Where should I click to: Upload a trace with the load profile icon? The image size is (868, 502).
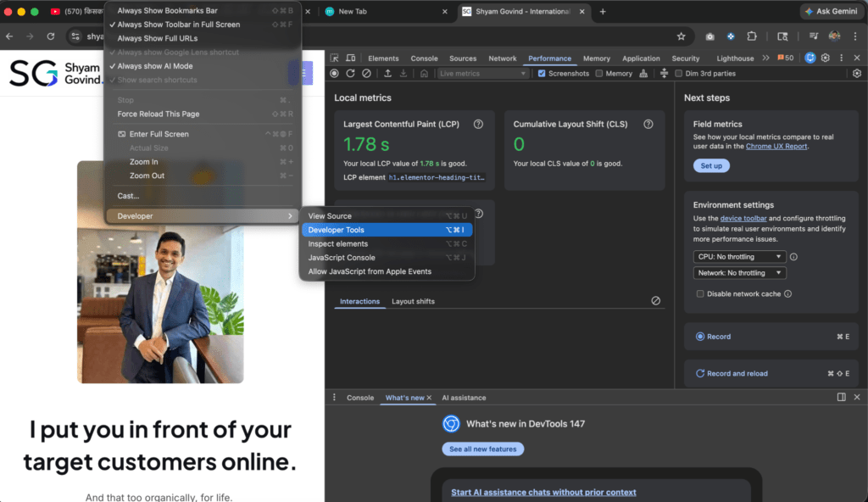(x=387, y=73)
